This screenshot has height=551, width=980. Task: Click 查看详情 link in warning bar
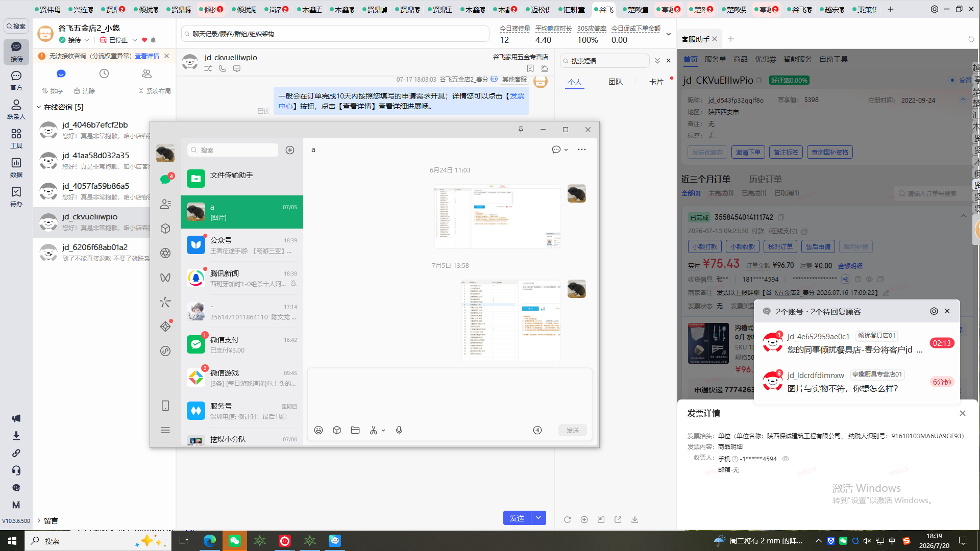(x=147, y=56)
